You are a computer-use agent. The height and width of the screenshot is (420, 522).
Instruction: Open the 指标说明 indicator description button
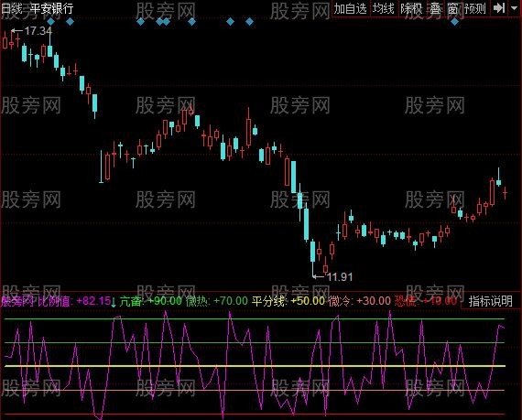coord(490,301)
